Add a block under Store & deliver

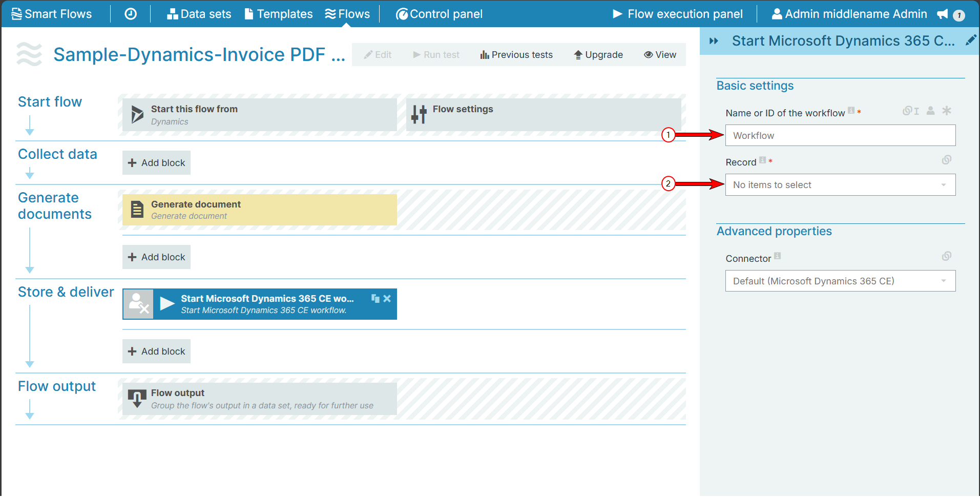156,351
